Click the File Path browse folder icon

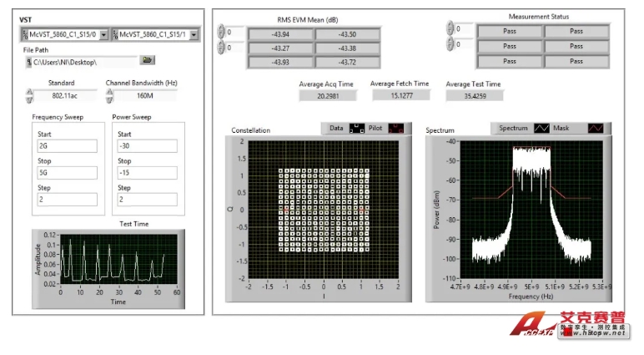click(x=147, y=61)
